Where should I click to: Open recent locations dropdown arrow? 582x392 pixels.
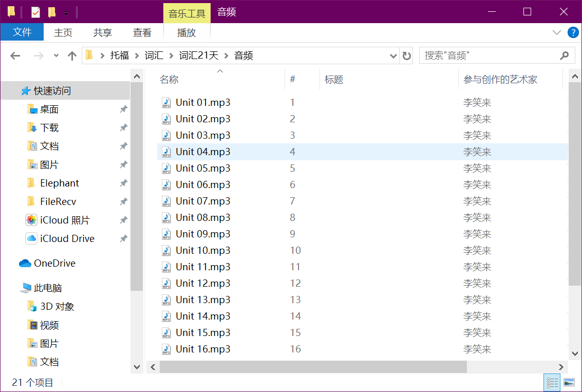(x=56, y=55)
